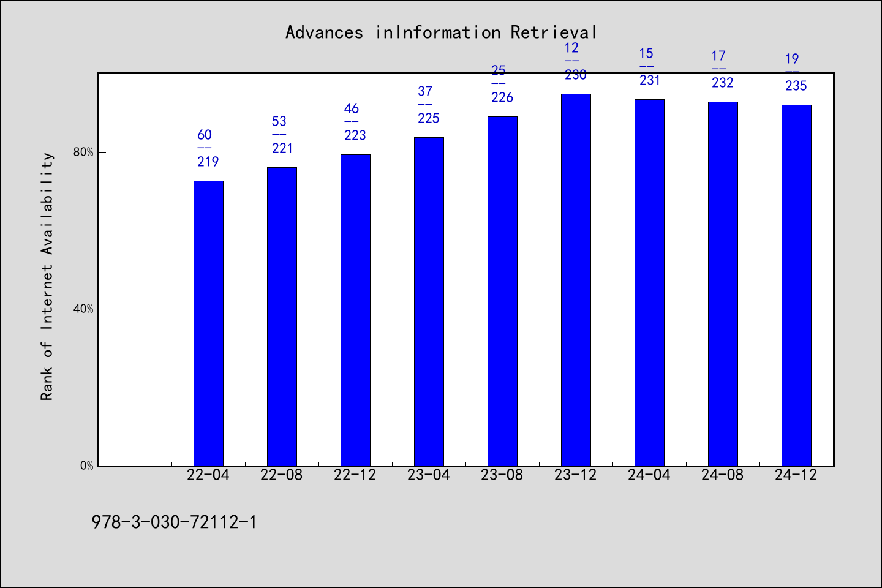Click the total value 223 above the 22-12 bar
This screenshot has width=882, height=588.
click(355, 136)
